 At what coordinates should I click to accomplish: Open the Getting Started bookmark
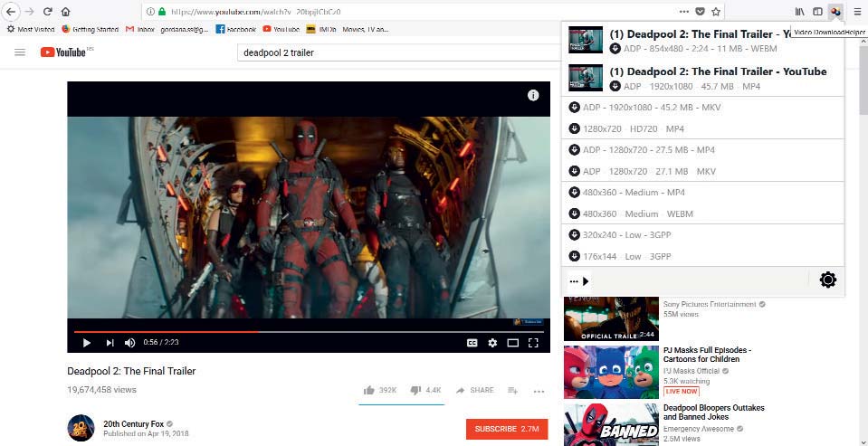(91, 29)
